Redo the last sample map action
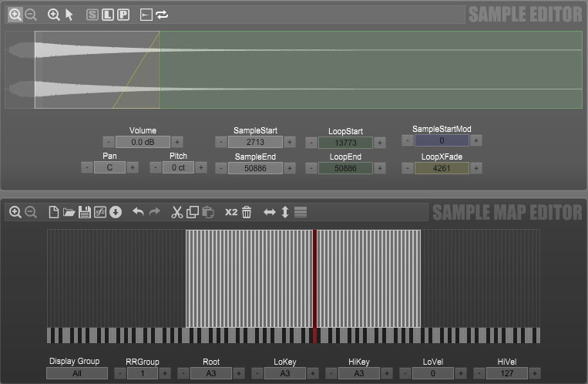 [x=154, y=212]
